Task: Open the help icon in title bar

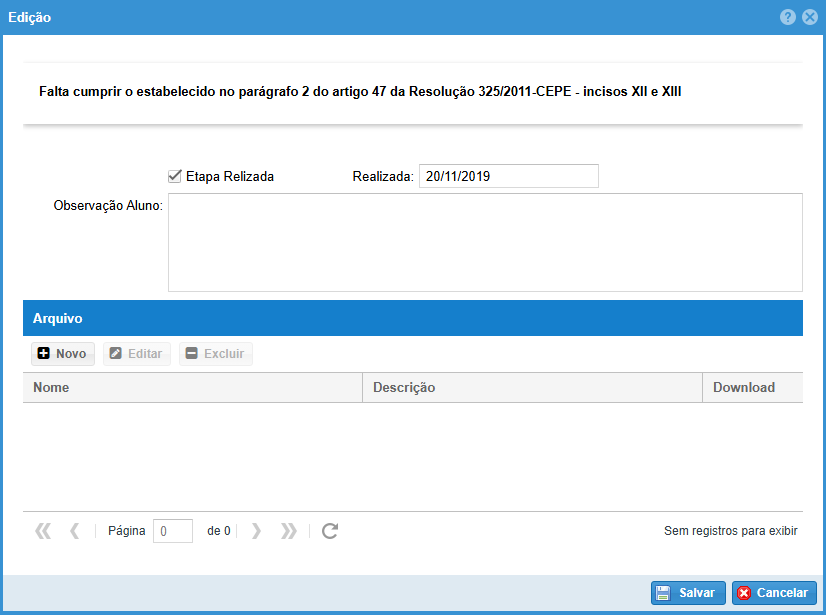Action: [788, 17]
